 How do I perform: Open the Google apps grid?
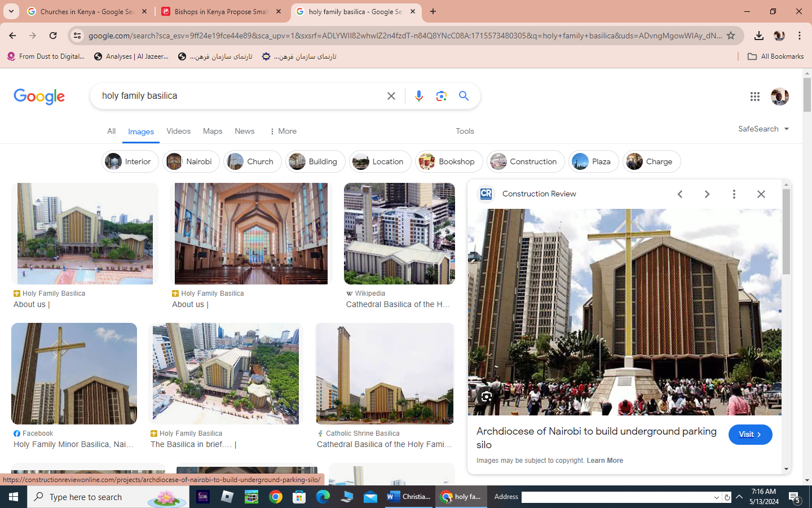coord(754,97)
